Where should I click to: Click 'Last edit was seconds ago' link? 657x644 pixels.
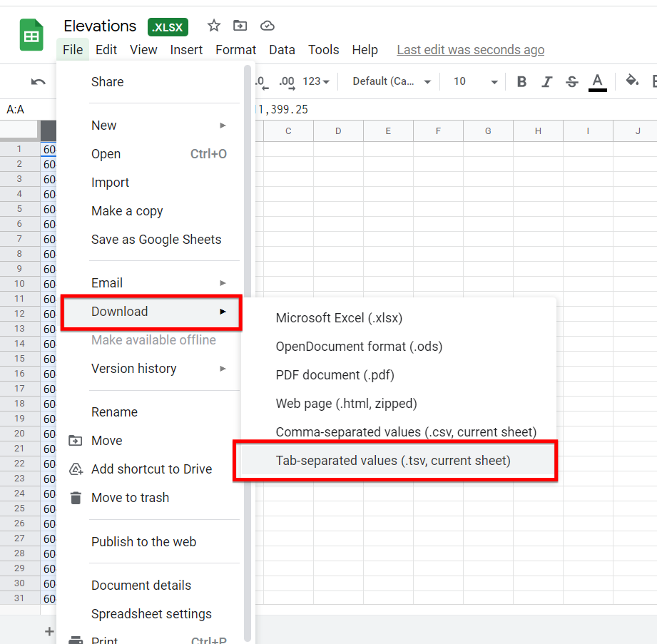click(x=471, y=50)
